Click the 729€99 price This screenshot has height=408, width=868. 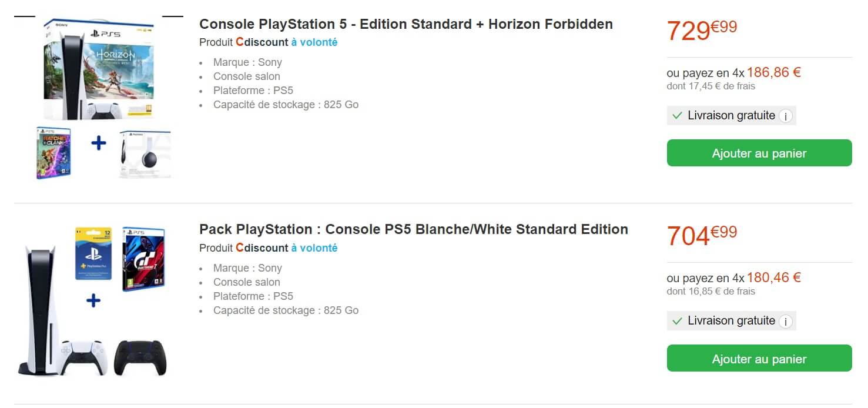[x=702, y=30]
